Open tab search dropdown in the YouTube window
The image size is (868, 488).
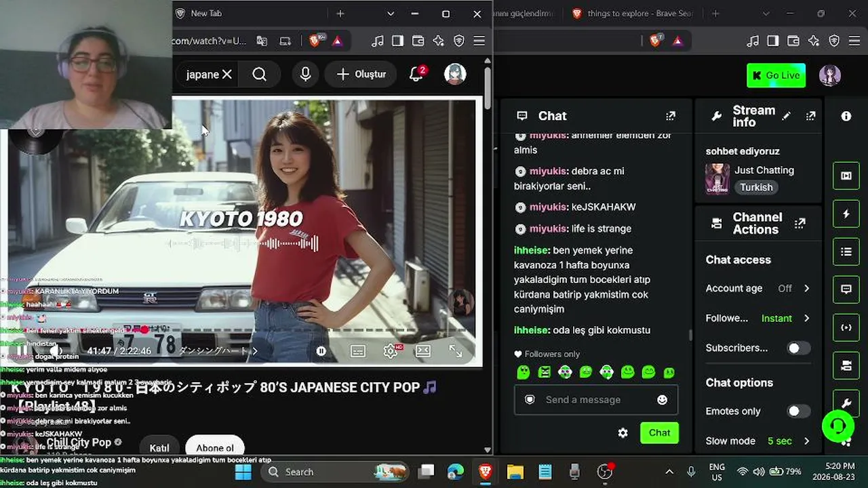391,14
